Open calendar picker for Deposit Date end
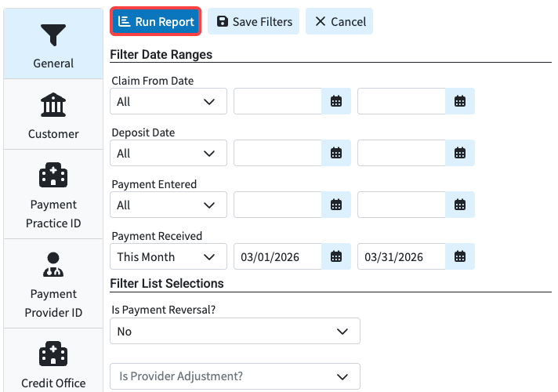 (460, 153)
